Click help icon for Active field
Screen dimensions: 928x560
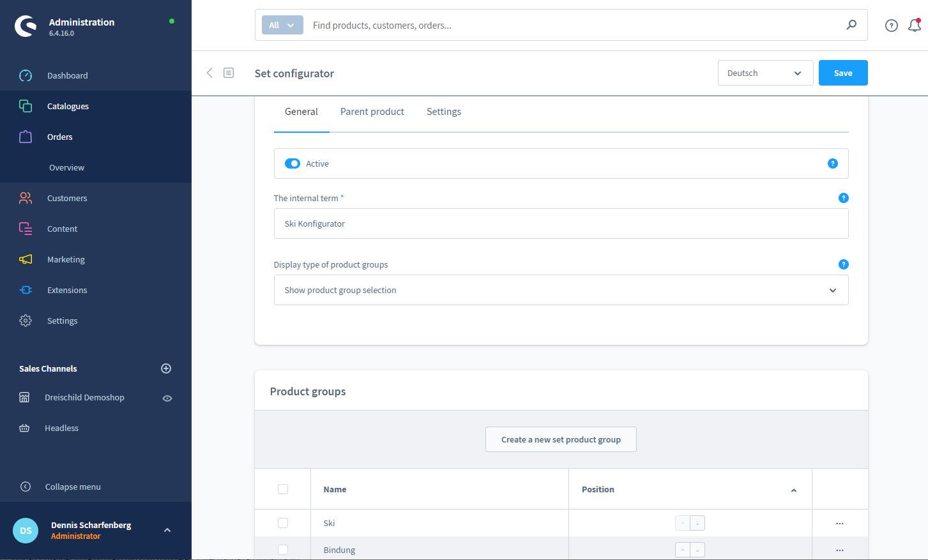tap(833, 163)
